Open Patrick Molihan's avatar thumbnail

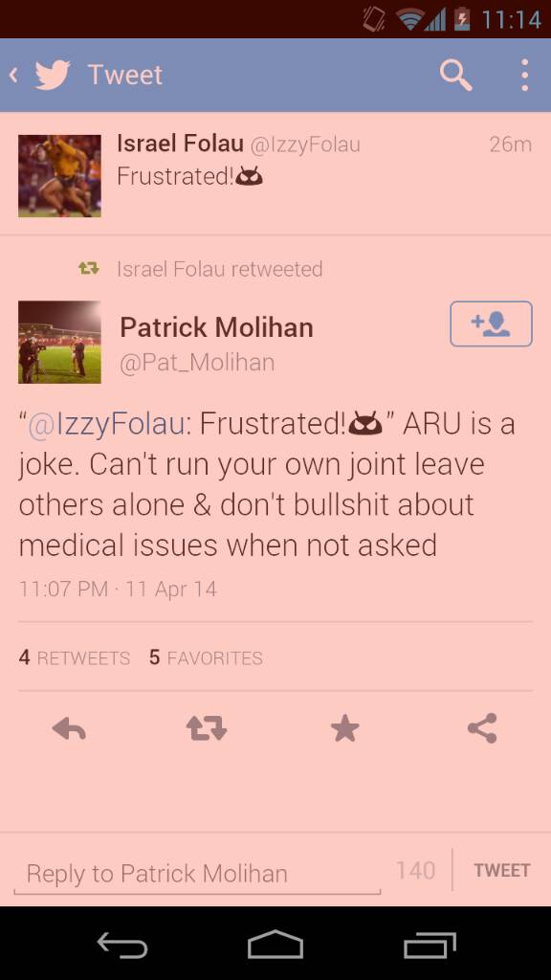(x=59, y=342)
